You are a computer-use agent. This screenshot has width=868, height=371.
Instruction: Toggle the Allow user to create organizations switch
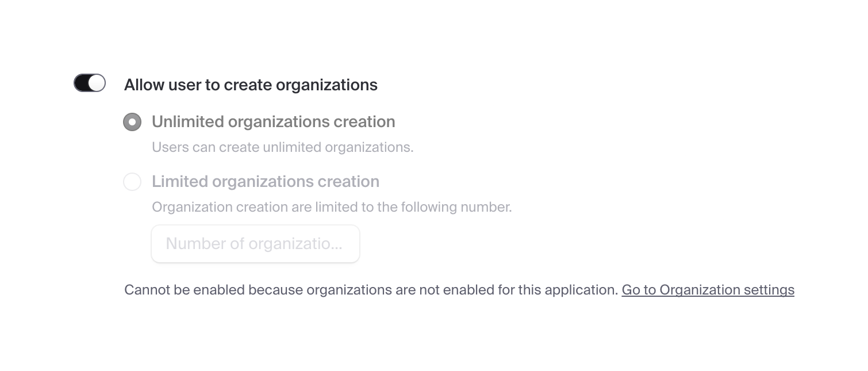tap(90, 83)
